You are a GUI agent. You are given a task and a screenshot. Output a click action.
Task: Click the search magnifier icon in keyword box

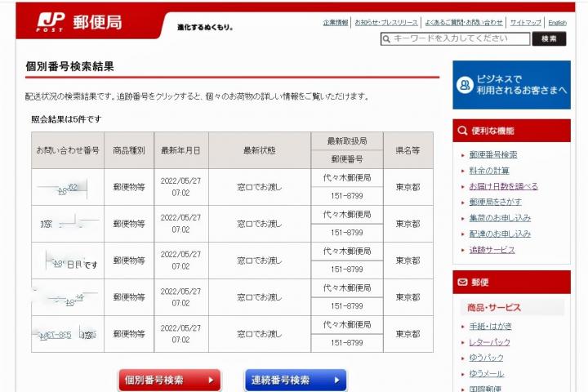pos(386,38)
